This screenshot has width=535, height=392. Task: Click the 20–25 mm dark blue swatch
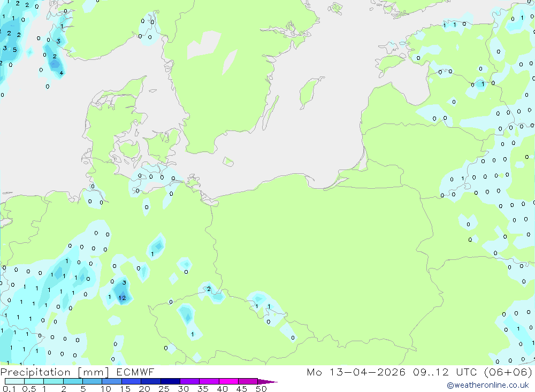pyautogui.click(x=151, y=381)
